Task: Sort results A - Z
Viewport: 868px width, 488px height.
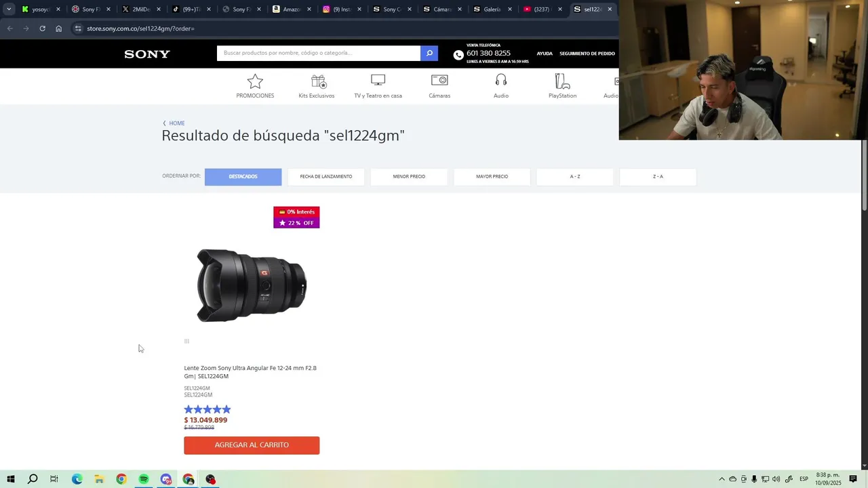Action: [575, 177]
